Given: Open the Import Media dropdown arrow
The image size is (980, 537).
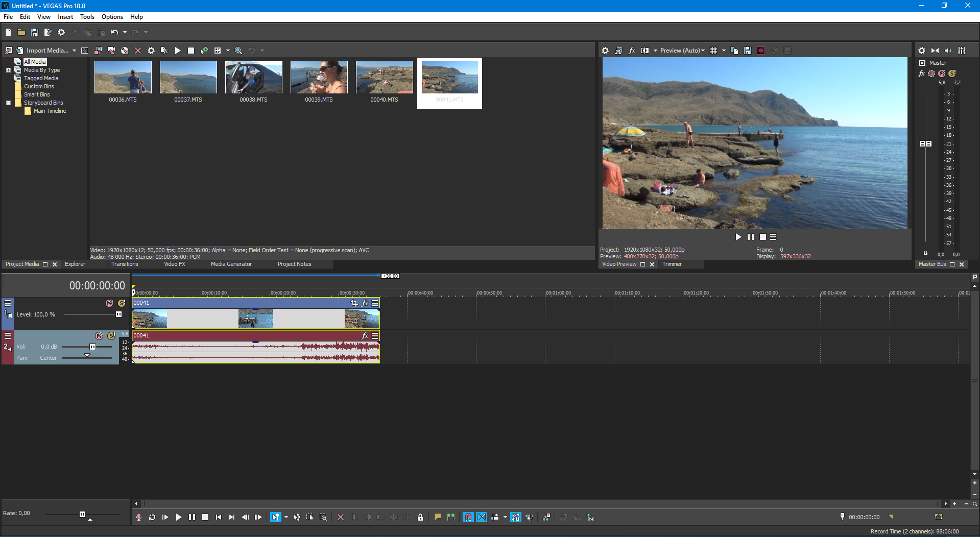Looking at the screenshot, I should point(74,51).
